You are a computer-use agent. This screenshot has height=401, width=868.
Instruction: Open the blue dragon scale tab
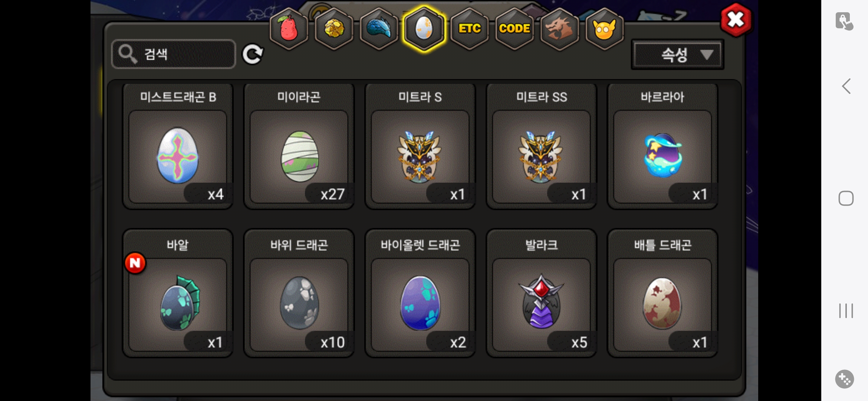coord(379,29)
